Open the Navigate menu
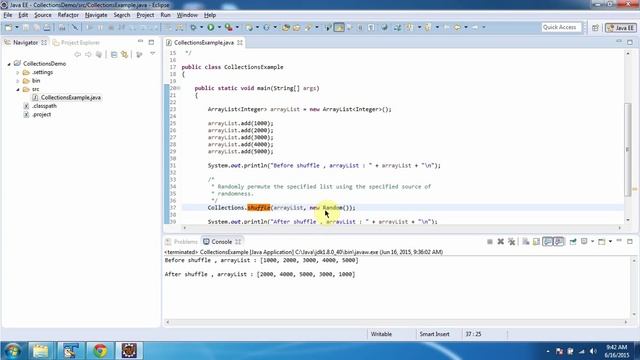The image size is (640, 360). point(96,15)
